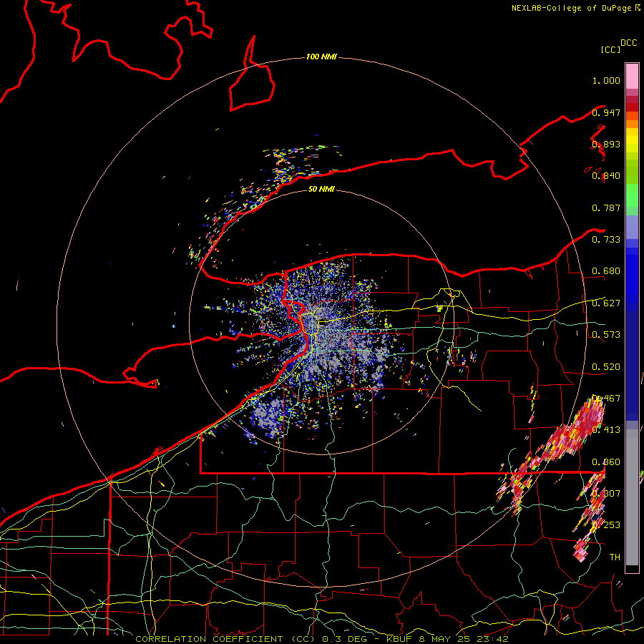This screenshot has height=644, width=644.
Task: Pick the bright green color bar band
Action: [x=632, y=195]
